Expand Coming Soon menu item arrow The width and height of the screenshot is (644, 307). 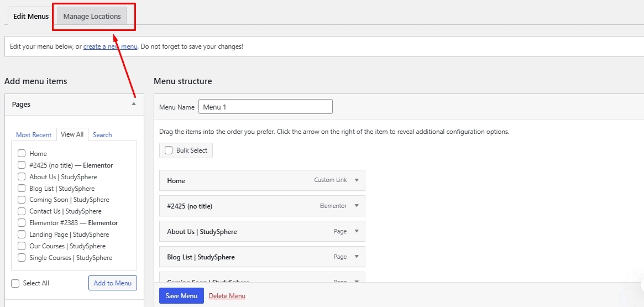[x=357, y=282]
